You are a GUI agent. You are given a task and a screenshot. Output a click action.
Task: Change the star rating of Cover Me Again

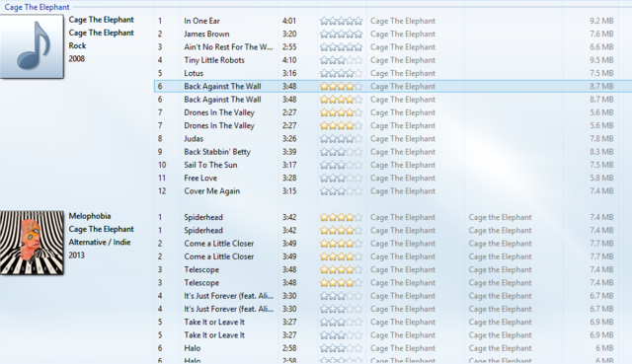click(x=341, y=190)
